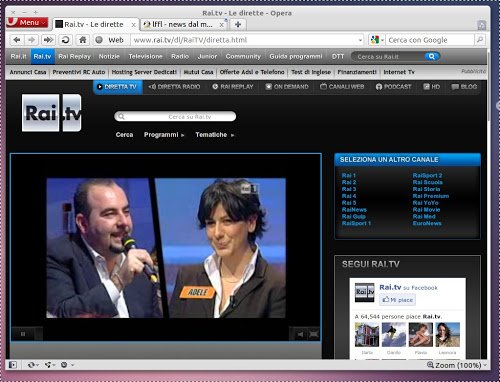Toggle the Opera panel icon in status bar
Screen dimensions: 500x382
pyautogui.click(x=13, y=365)
